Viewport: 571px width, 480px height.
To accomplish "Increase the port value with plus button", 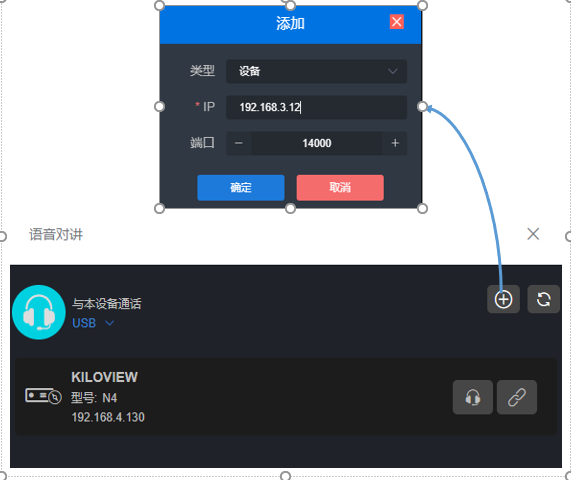I will 395,143.
